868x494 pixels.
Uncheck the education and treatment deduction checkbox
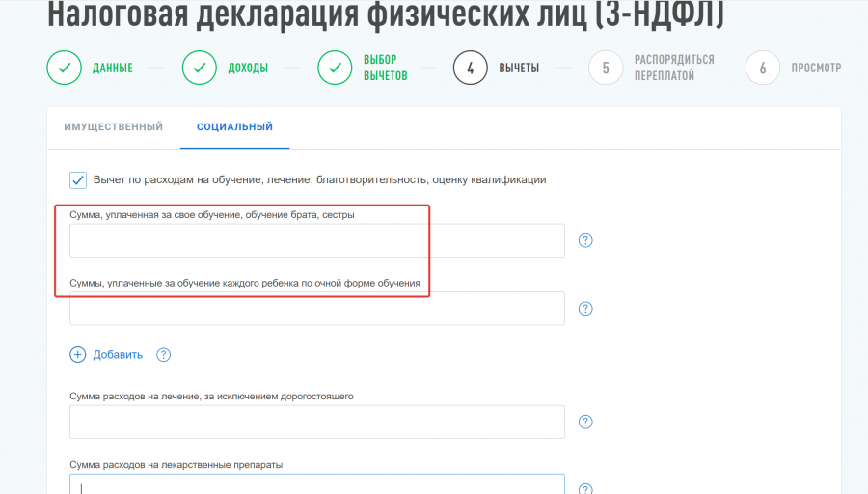(78, 179)
